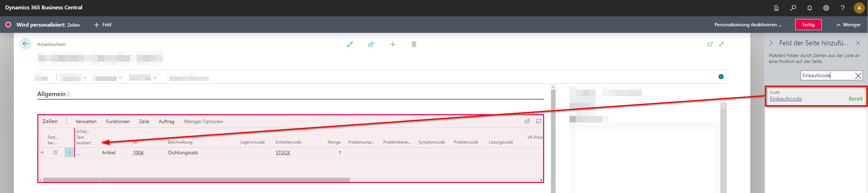The image size is (868, 193).
Task: Click the share icon in Arbeitsschein header
Action: click(371, 44)
